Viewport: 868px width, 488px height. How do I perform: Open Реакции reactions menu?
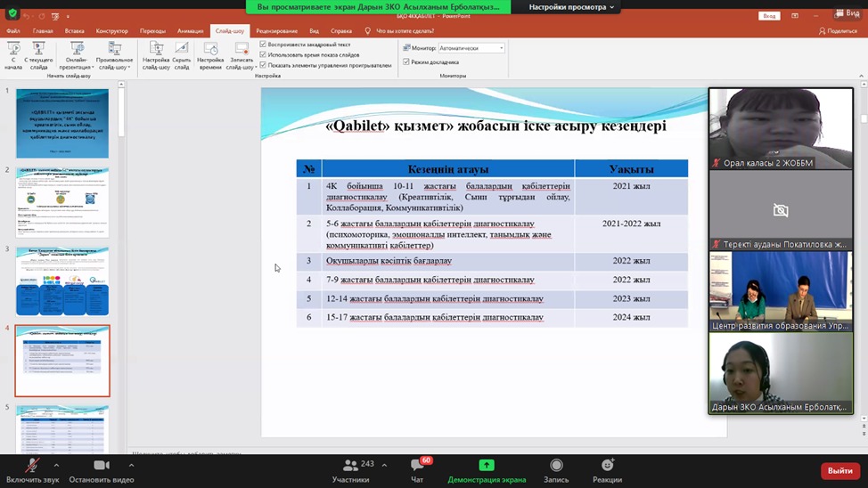[x=607, y=471]
